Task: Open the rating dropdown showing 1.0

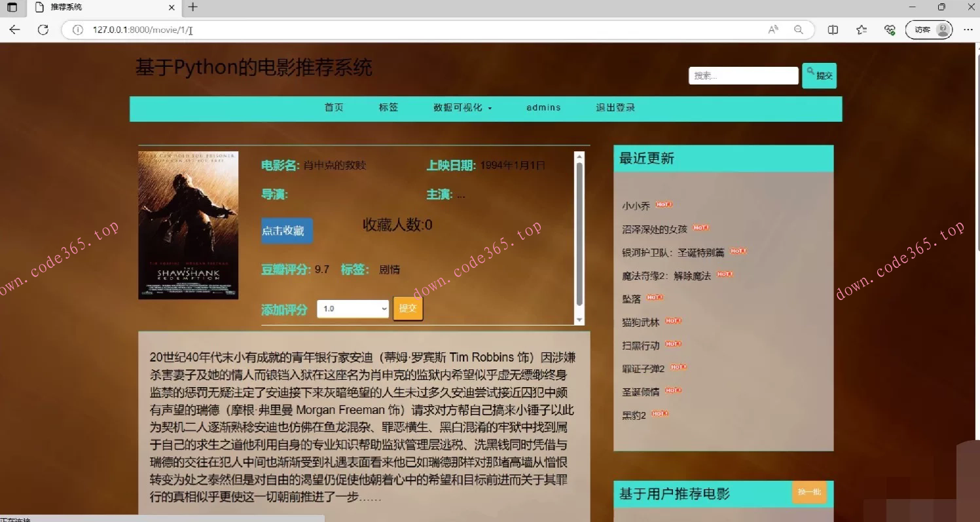Action: [x=352, y=308]
